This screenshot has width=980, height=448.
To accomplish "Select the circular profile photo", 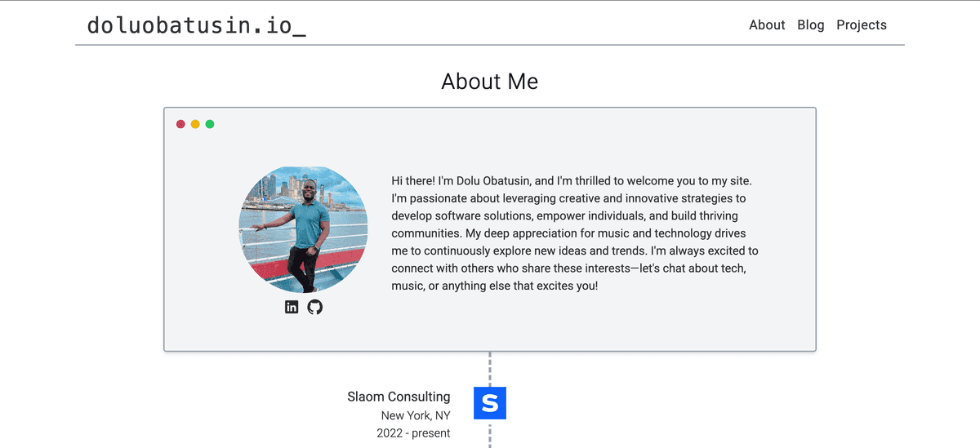I will coord(303,229).
